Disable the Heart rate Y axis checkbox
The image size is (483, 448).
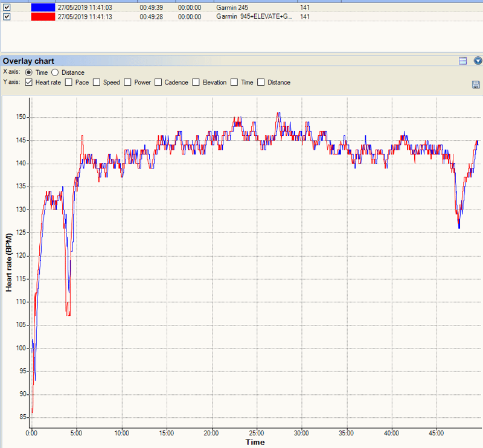pos(28,82)
